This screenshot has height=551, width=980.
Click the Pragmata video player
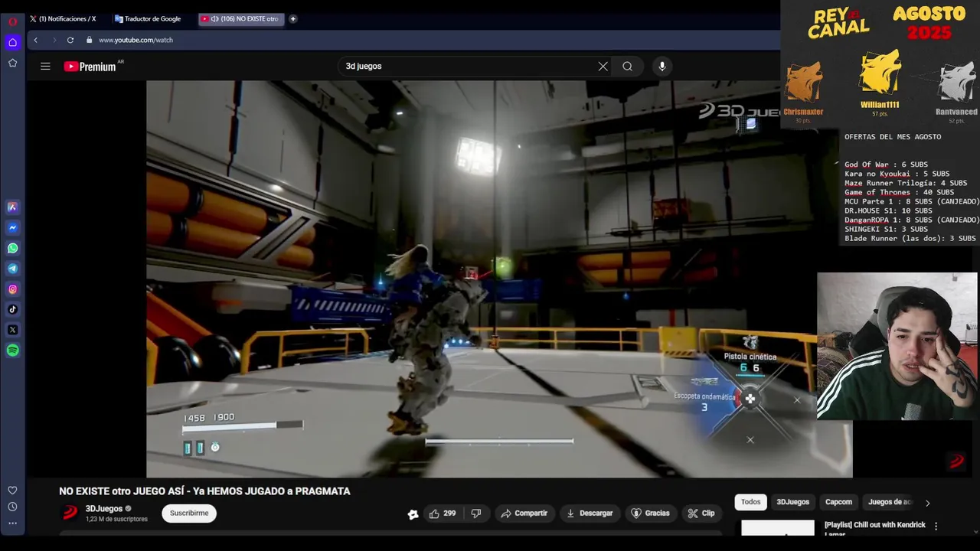point(499,279)
